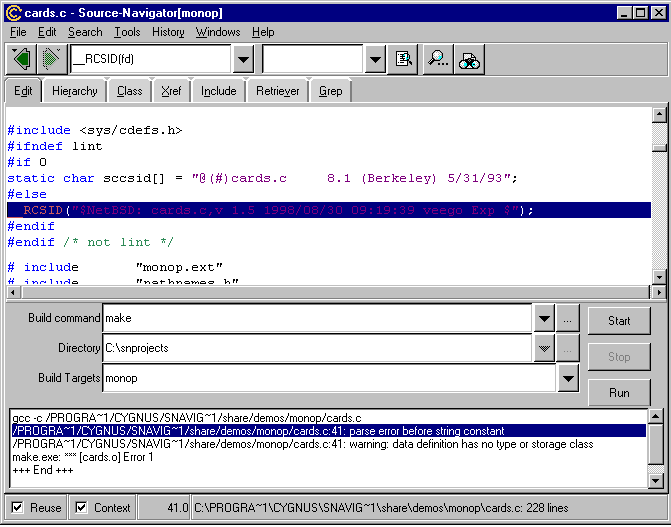The width and height of the screenshot is (671, 527).
Task: Switch to the Xref tab
Action: coord(170,91)
